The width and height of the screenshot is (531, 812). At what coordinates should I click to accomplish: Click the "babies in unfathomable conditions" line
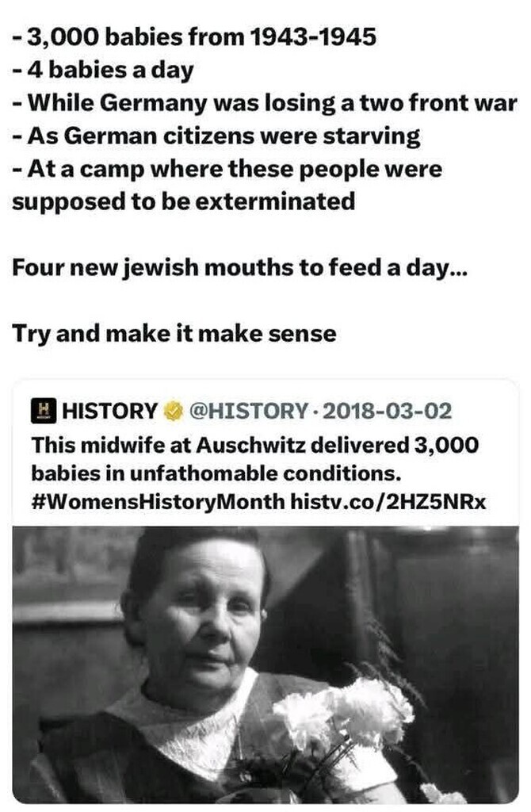coord(217,473)
